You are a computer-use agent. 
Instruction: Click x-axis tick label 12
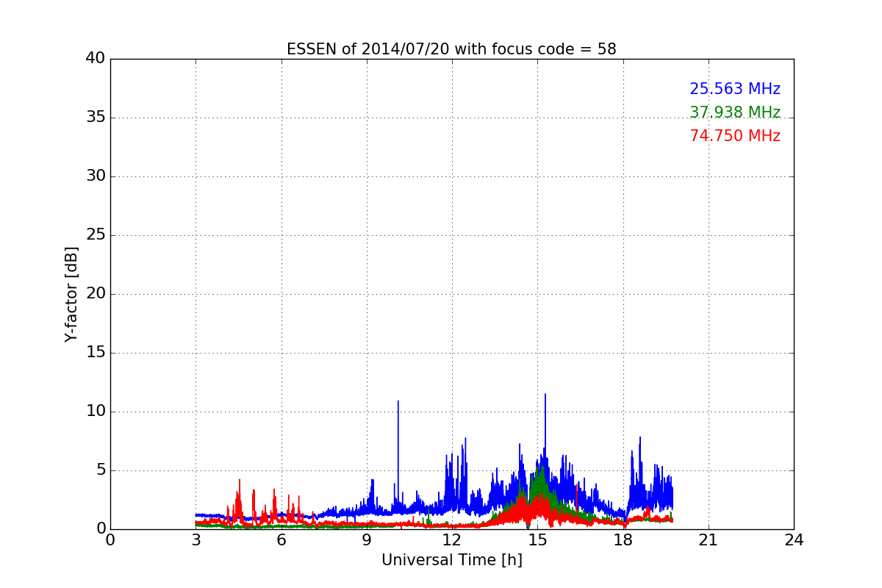[x=452, y=539]
